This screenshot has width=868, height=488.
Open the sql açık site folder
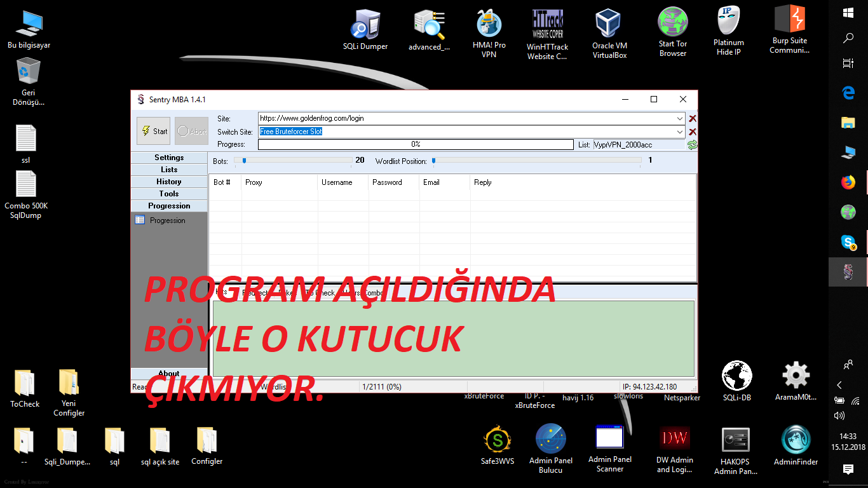(160, 447)
